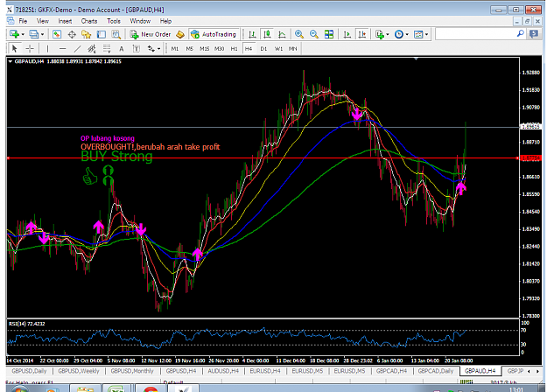The width and height of the screenshot is (547, 392).
Task: Select the horizontal line drawing tool
Action: (x=62, y=48)
